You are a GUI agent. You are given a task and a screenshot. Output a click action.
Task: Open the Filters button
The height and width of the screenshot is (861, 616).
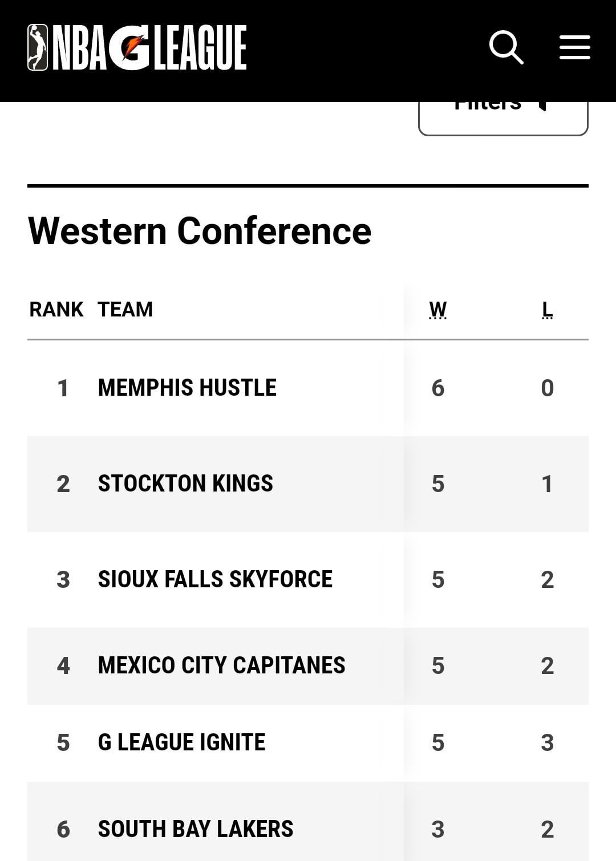pos(502,117)
